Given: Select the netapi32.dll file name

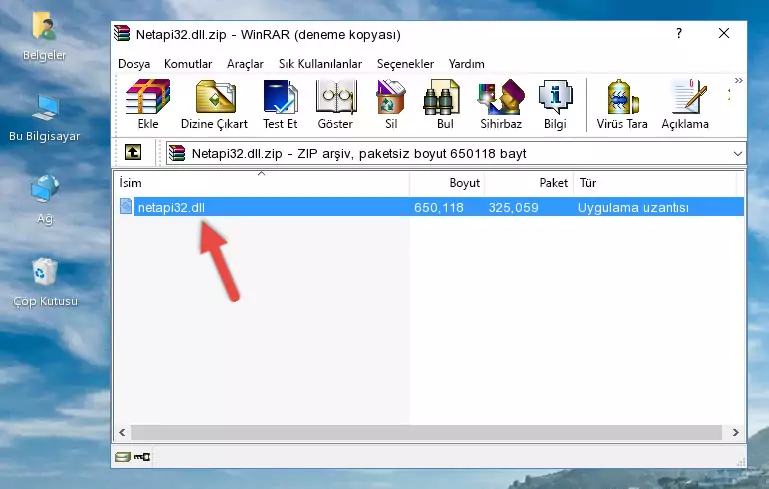Looking at the screenshot, I should click(171, 207).
